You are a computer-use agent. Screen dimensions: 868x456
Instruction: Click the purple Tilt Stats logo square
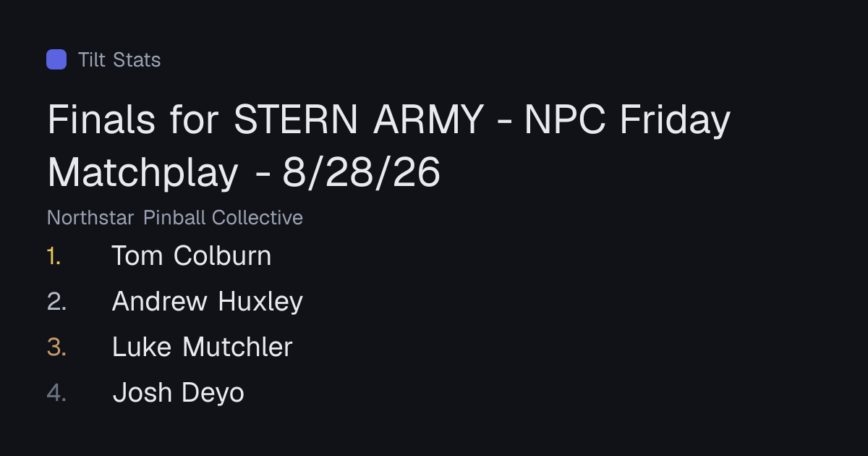click(56, 59)
